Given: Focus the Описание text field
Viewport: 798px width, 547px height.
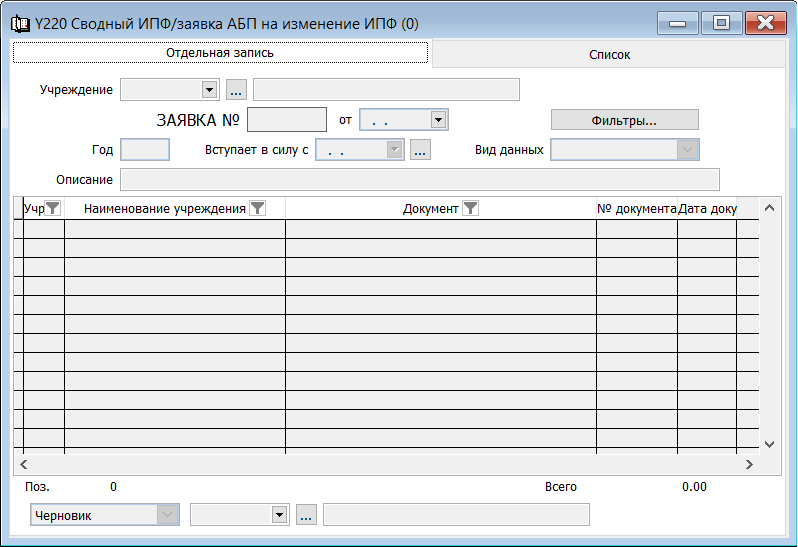Looking at the screenshot, I should pyautogui.click(x=419, y=180).
